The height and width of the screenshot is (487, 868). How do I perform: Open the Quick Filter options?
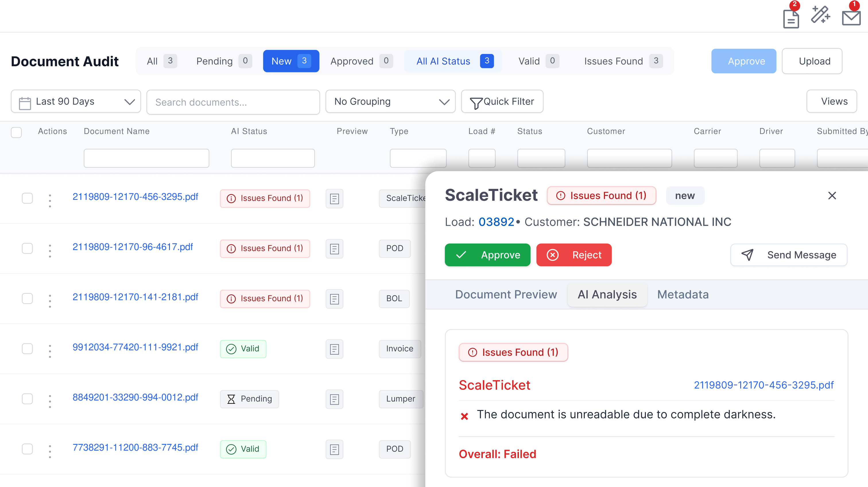[x=502, y=101]
